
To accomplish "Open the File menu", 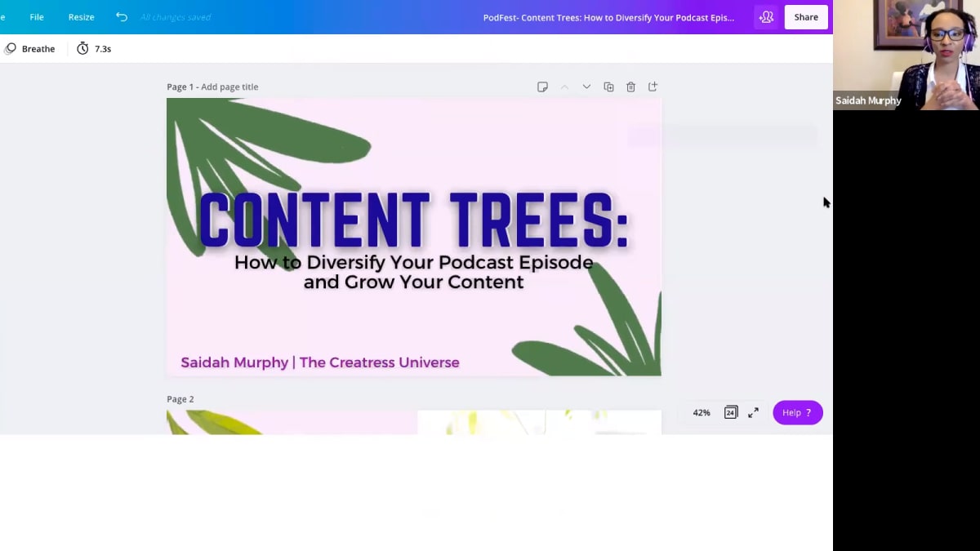I will (x=36, y=16).
